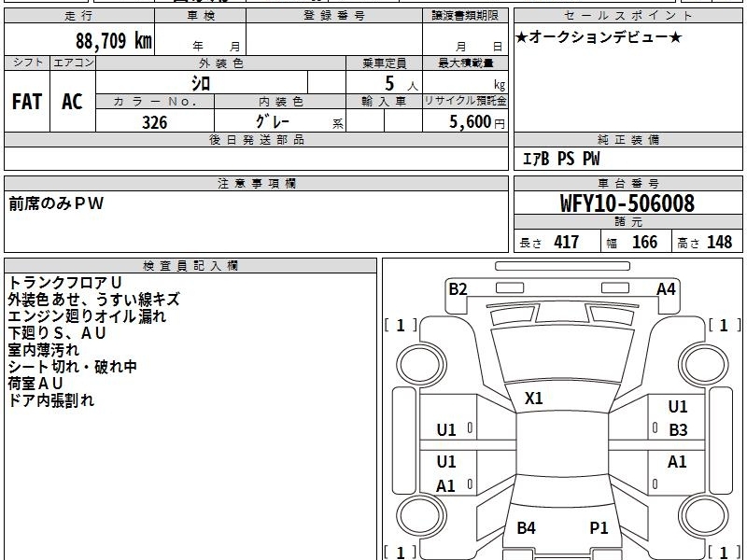Select the 内装色 header

[280, 102]
